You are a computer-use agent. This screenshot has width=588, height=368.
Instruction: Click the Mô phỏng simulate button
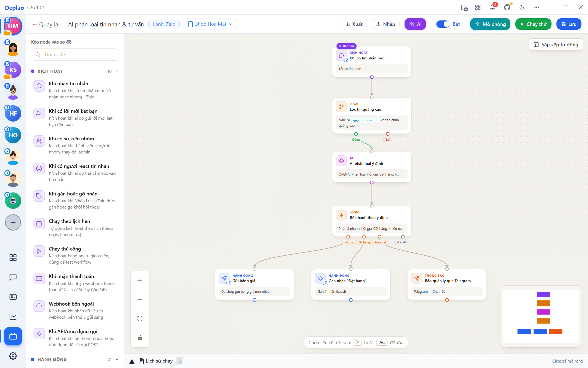coord(490,24)
